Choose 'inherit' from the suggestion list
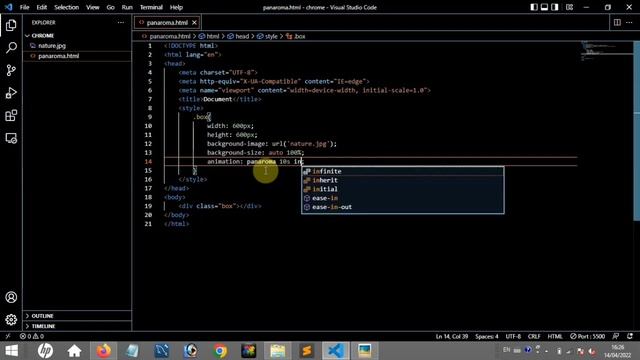Screen dimensions: 640x360 [x=402, y=180]
